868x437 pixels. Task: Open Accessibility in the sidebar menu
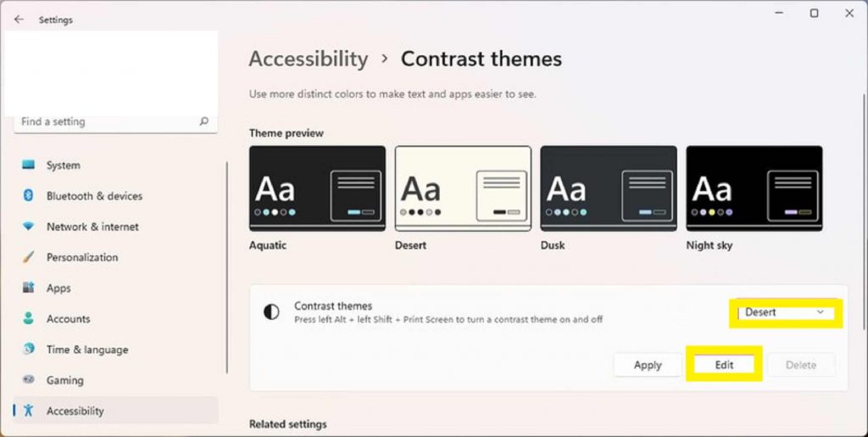tap(75, 411)
